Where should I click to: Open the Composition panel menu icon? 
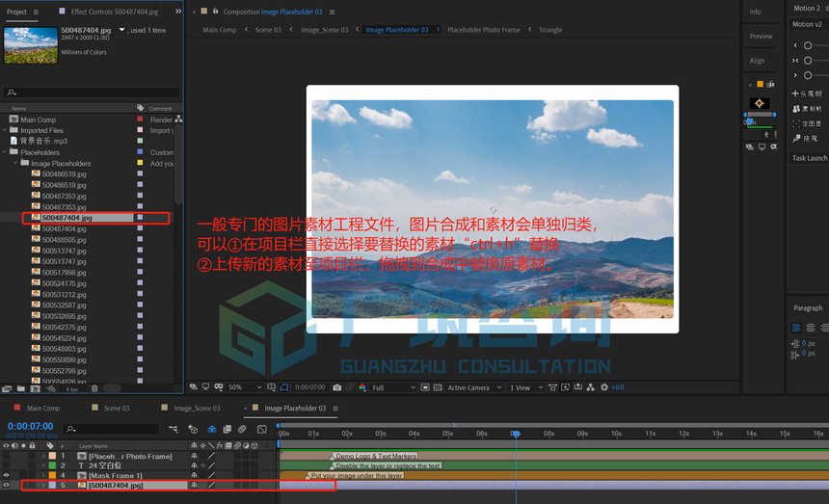pos(332,12)
